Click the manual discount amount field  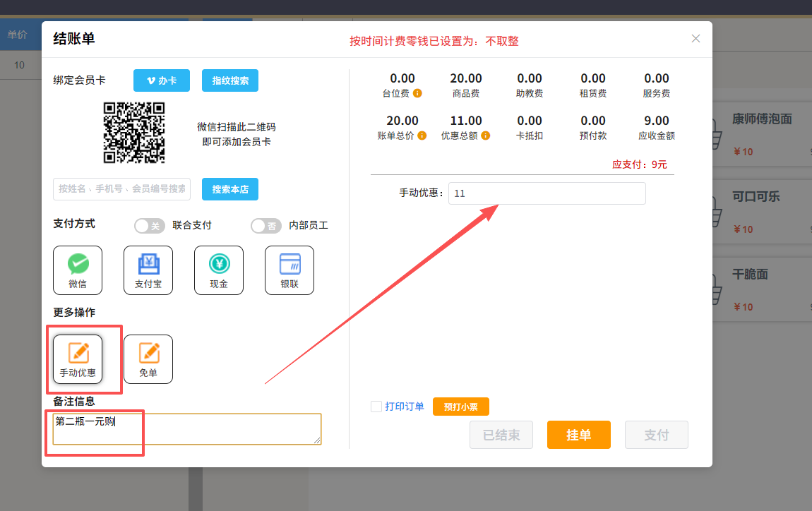[547, 193]
